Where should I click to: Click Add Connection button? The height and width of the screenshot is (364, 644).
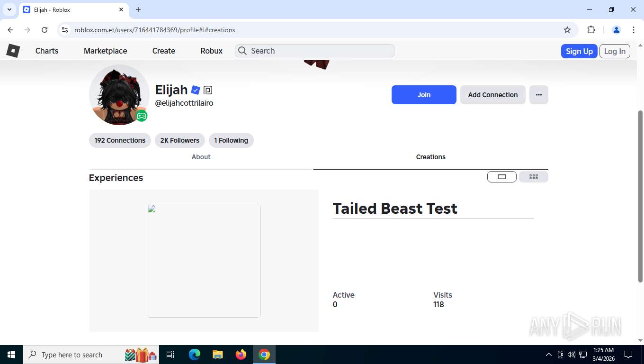tap(493, 95)
